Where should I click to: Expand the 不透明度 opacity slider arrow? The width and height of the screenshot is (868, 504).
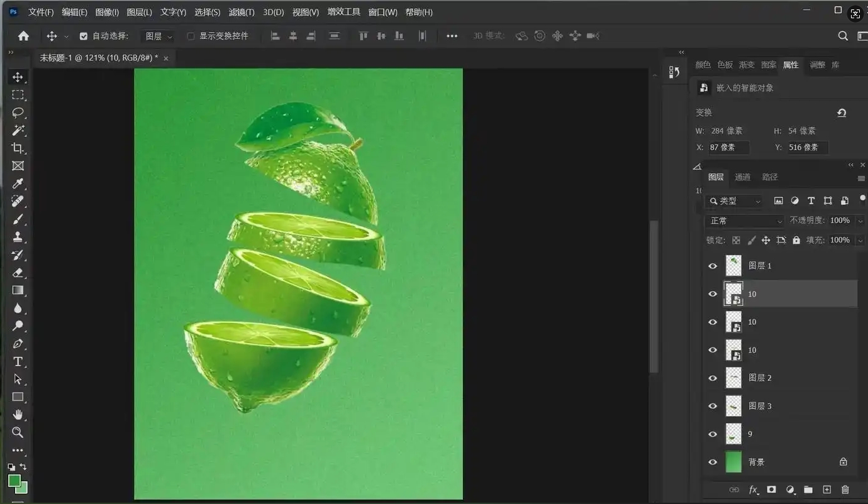point(860,221)
